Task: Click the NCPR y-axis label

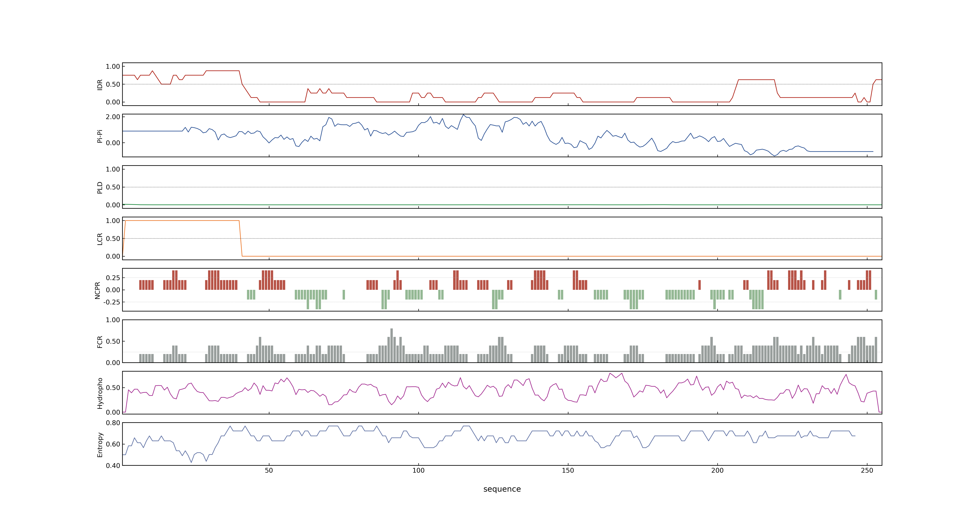Action: click(x=97, y=290)
